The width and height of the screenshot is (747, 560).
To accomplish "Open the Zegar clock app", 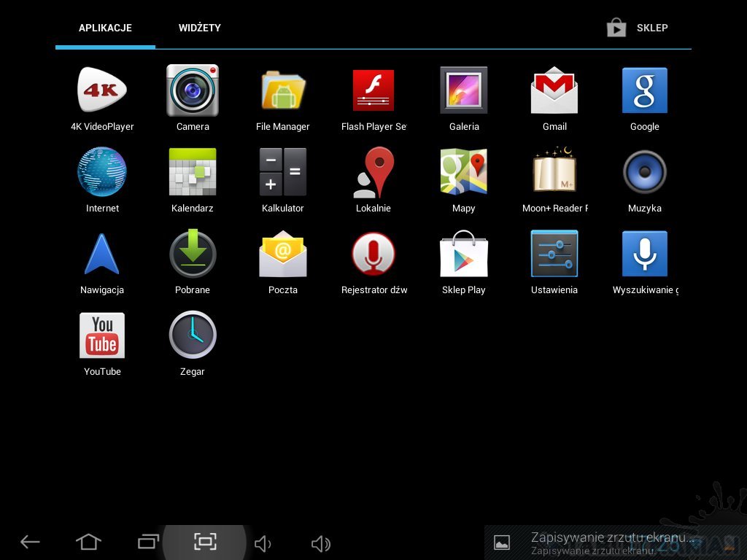I will [x=193, y=335].
